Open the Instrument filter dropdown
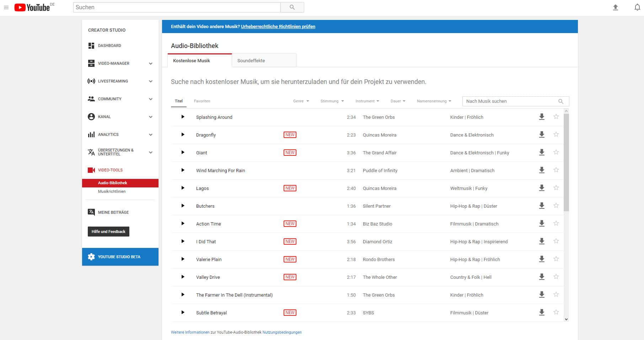This screenshot has height=340, width=644. [x=367, y=101]
